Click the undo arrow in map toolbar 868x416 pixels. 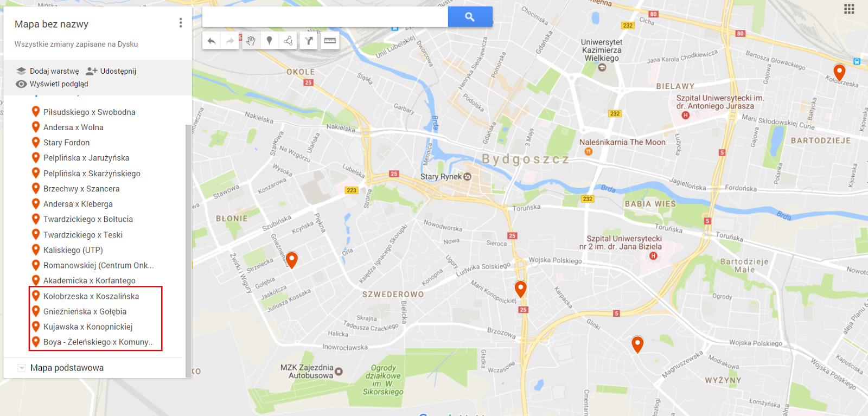(x=212, y=41)
